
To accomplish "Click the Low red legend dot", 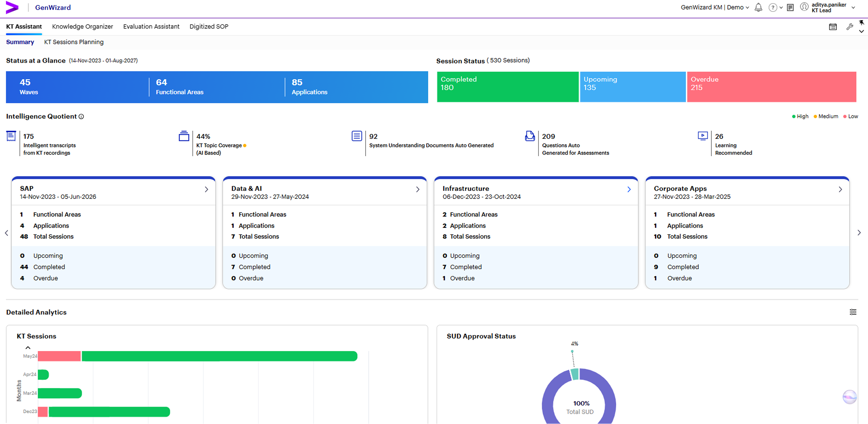I will click(x=845, y=117).
